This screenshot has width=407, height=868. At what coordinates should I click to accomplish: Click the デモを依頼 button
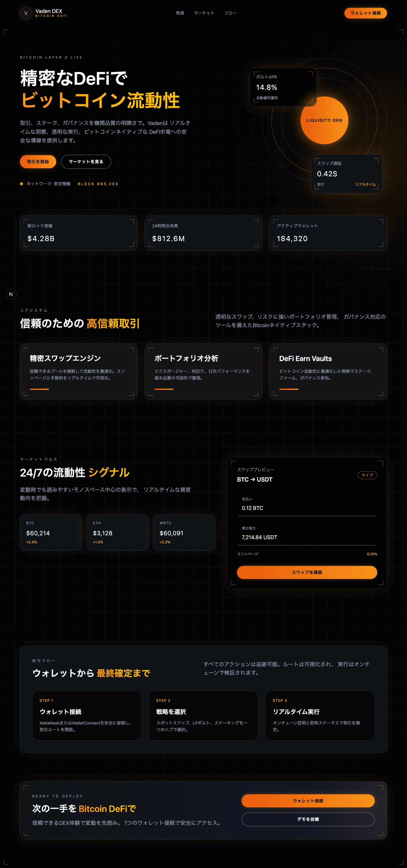[x=308, y=819]
